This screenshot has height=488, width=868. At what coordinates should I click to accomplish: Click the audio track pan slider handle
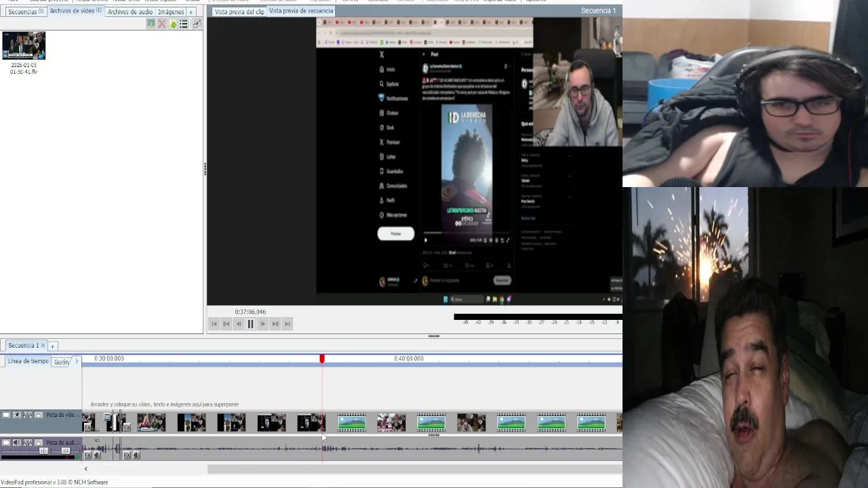coord(66,451)
